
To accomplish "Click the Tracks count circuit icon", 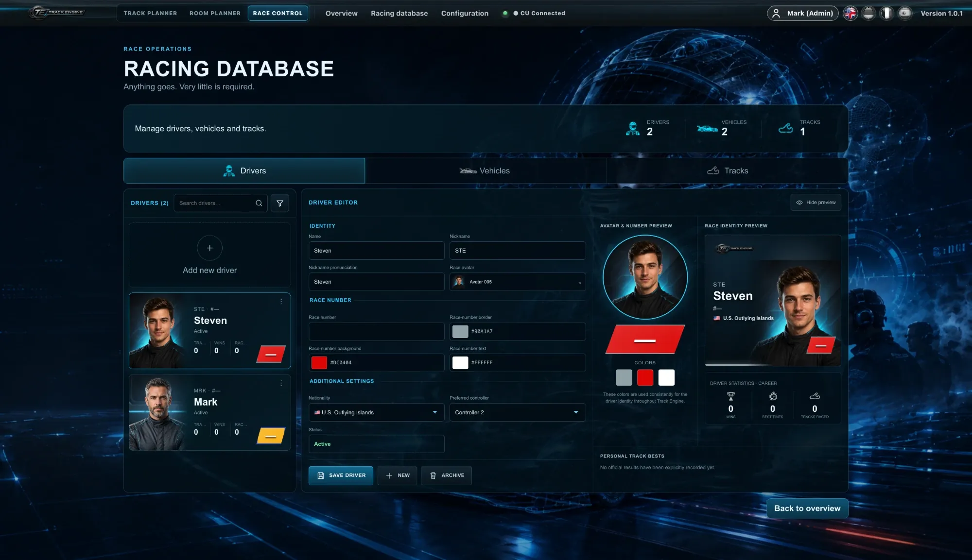I will point(786,128).
